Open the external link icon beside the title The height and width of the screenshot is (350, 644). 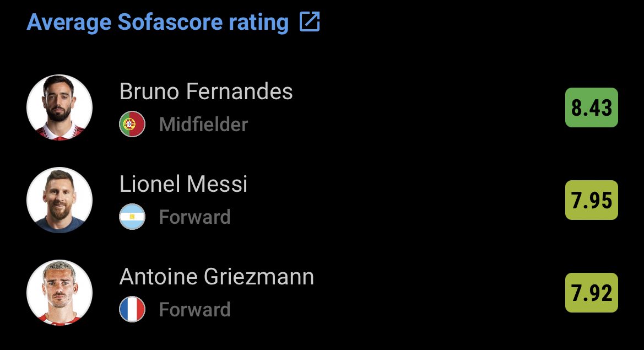pyautogui.click(x=309, y=21)
